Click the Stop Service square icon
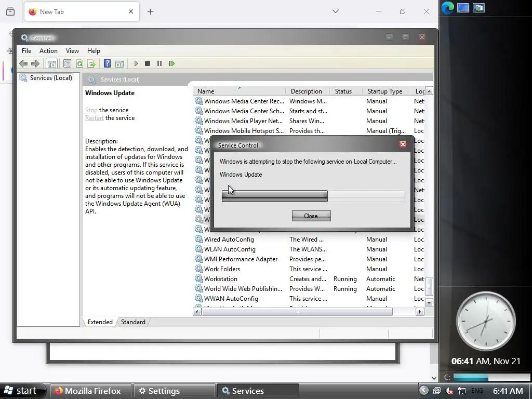Image resolution: width=532 pixels, height=399 pixels. click(x=148, y=63)
